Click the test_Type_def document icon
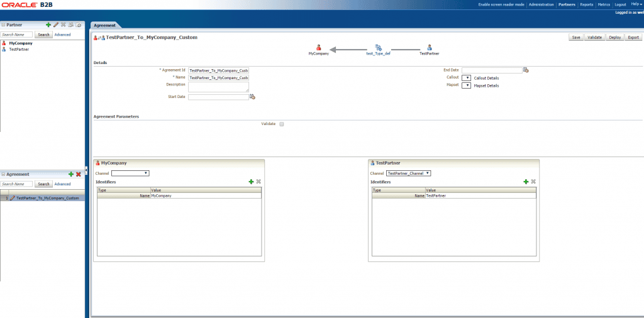The height and width of the screenshot is (318, 644). pos(378,48)
